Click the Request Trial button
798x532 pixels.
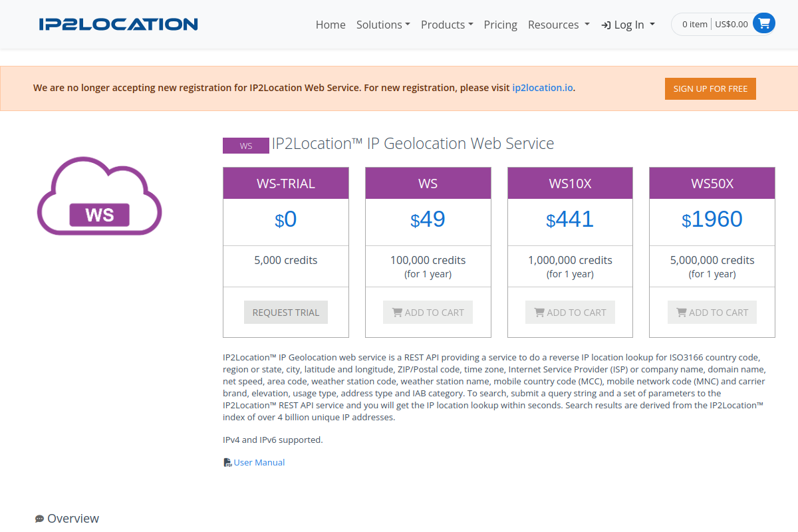point(286,313)
